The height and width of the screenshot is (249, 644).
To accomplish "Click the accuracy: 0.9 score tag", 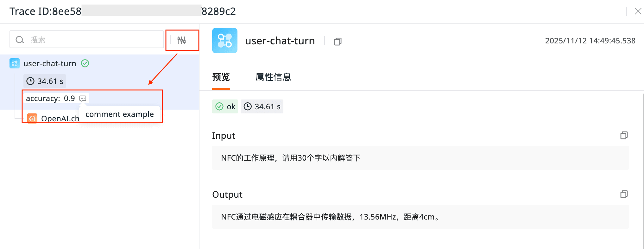I will point(50,99).
